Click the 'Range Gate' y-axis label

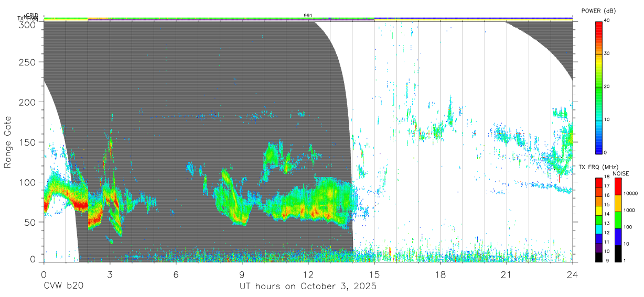click(x=8, y=142)
